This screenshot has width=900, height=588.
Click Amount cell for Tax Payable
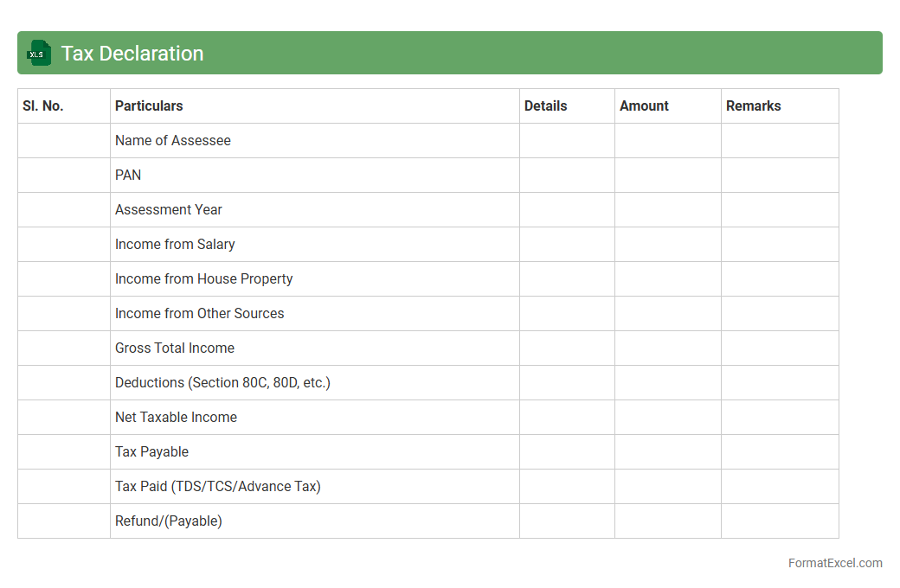pyautogui.click(x=667, y=452)
